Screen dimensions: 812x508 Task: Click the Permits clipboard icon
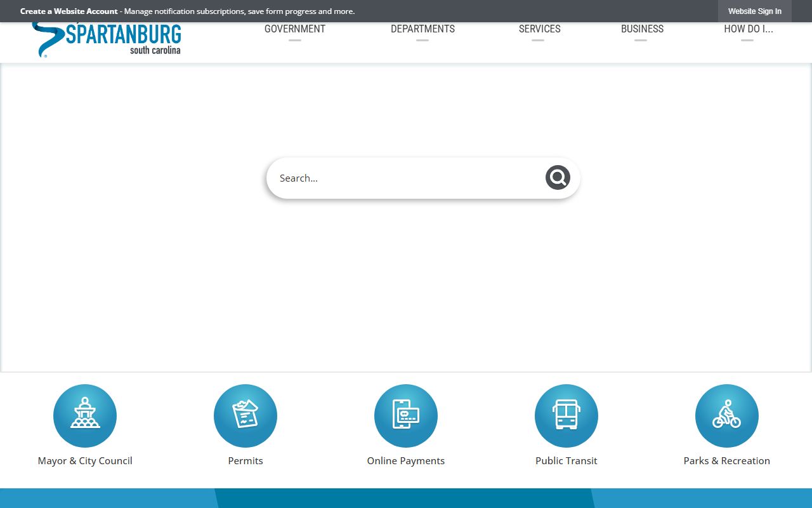246,415
